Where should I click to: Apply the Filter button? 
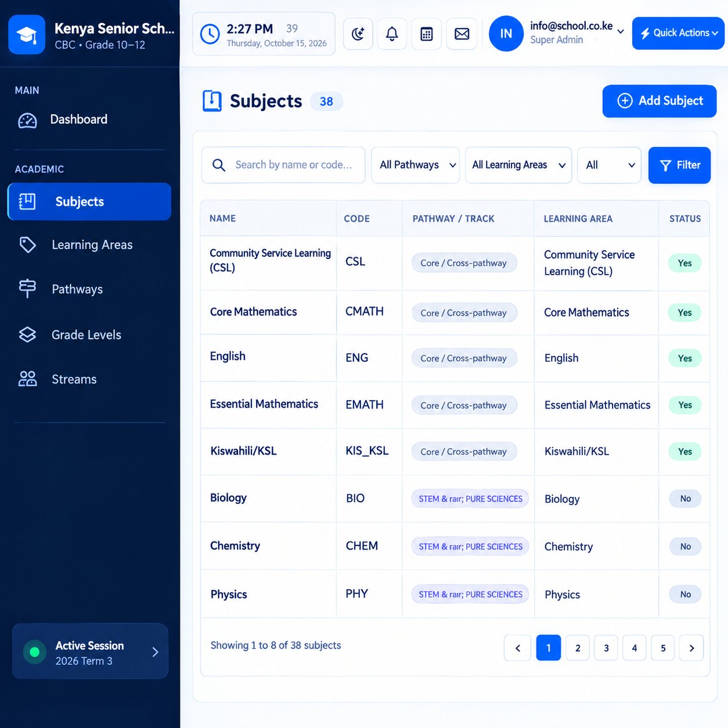click(x=679, y=165)
